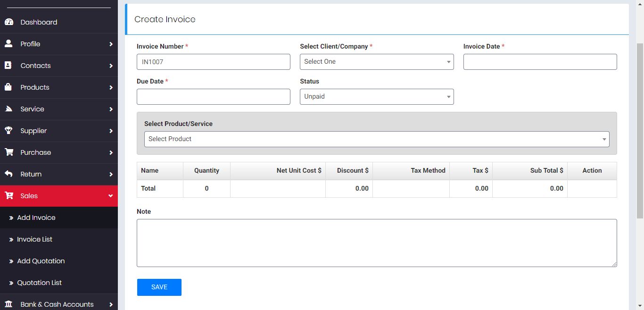Open the Status dropdown showing Unpaid
Screen dimensions: 644x310
376,97
